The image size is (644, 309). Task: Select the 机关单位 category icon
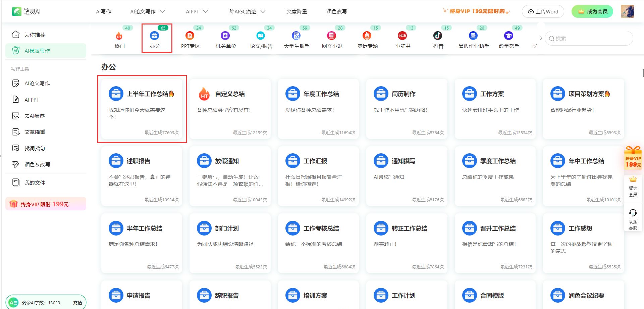click(x=225, y=36)
